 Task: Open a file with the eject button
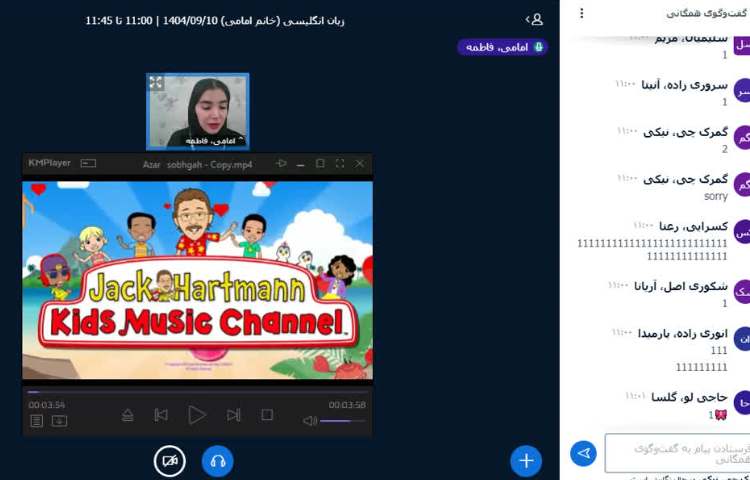[127, 415]
